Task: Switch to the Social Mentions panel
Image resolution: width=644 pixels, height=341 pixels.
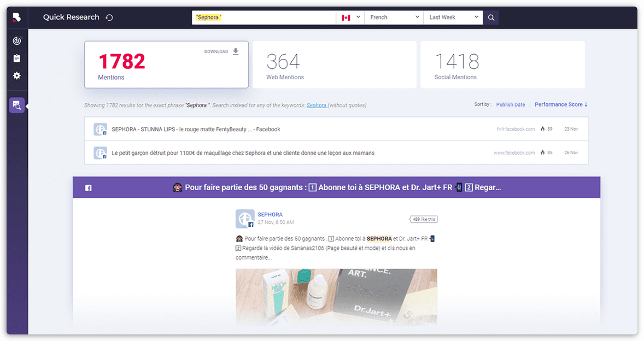Action: [x=504, y=64]
